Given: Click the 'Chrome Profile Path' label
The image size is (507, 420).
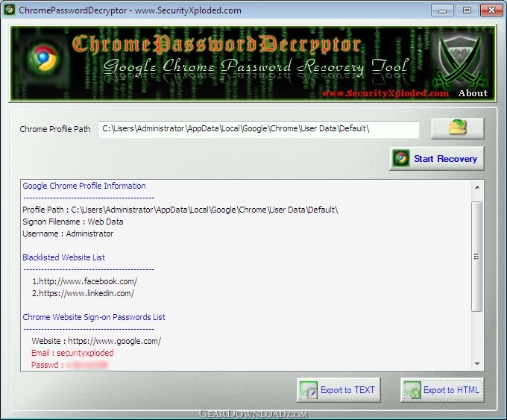Looking at the screenshot, I should 55,129.
